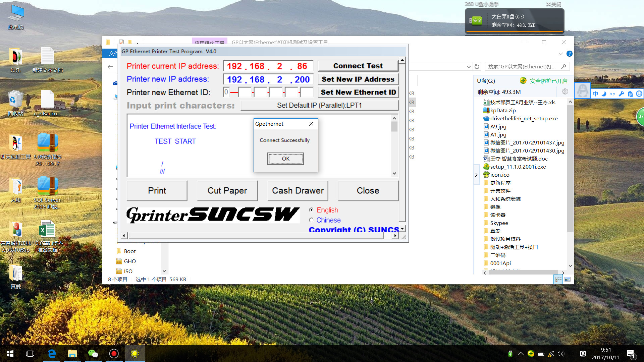Open WeChat from the taskbar
The height and width of the screenshot is (362, 644).
point(93,354)
